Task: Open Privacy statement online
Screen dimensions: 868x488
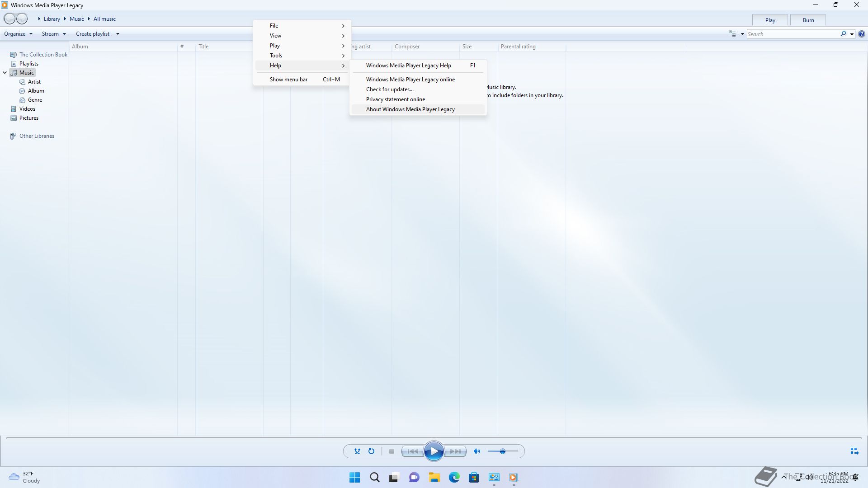Action: (418, 99)
